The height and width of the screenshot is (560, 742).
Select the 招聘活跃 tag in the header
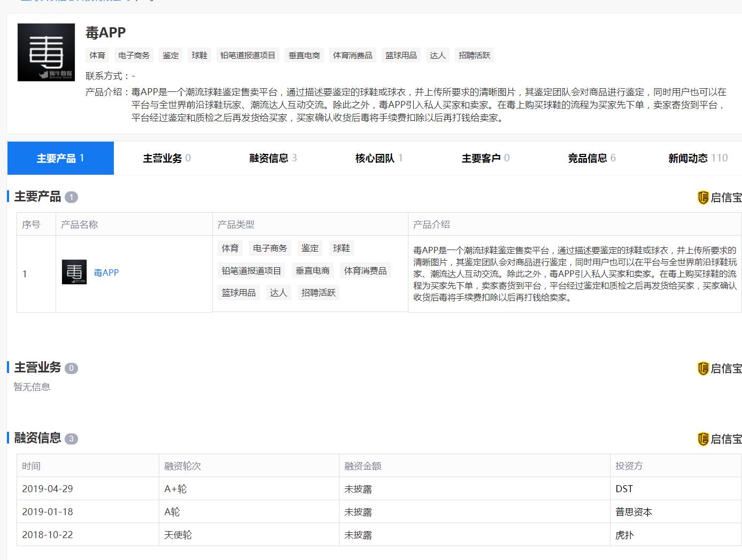tap(474, 55)
